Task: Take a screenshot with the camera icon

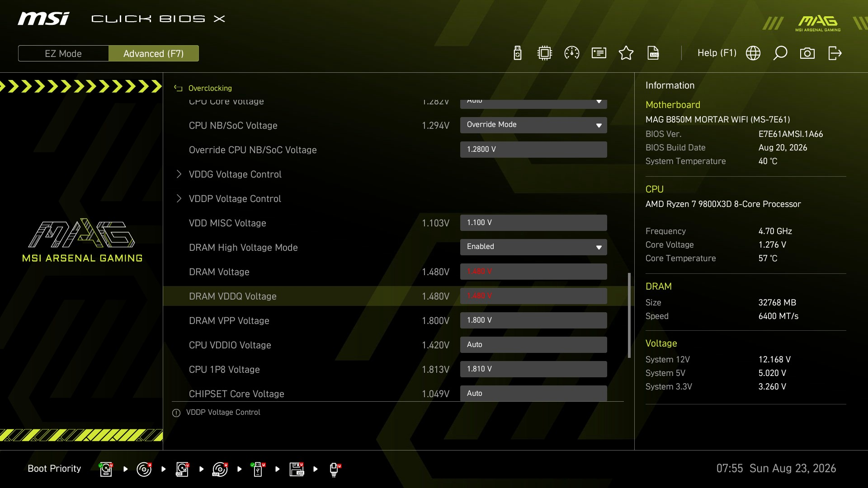Action: (x=807, y=53)
